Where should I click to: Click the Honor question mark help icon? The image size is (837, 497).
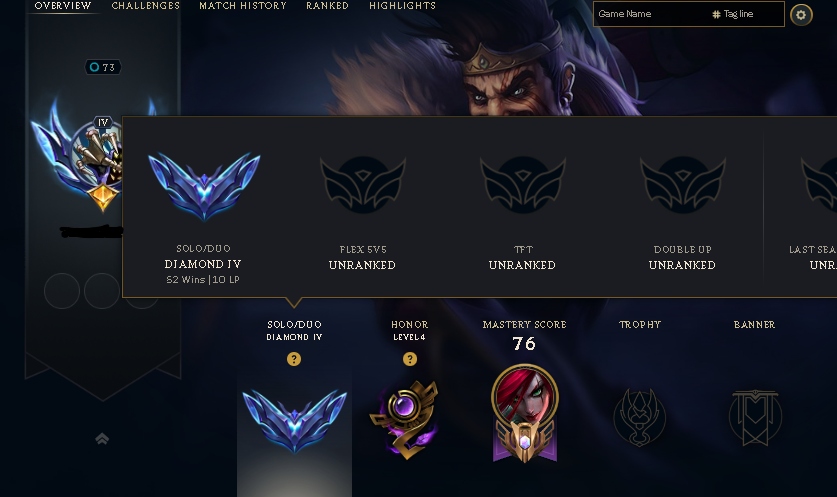(409, 359)
